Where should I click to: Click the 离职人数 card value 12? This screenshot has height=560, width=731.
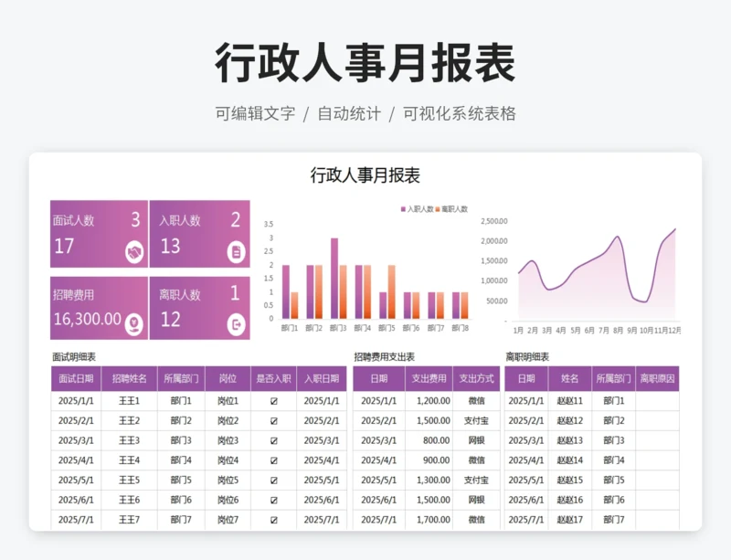pyautogui.click(x=170, y=320)
